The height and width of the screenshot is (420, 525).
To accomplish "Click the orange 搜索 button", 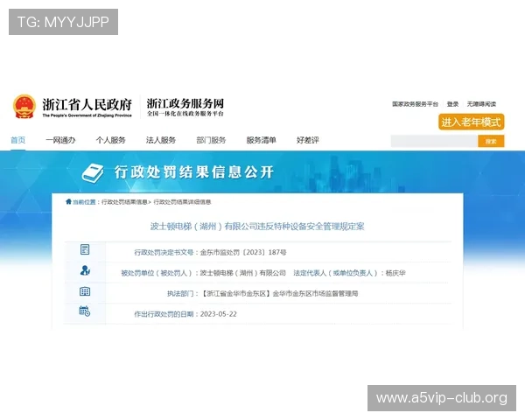I will coord(491,142).
